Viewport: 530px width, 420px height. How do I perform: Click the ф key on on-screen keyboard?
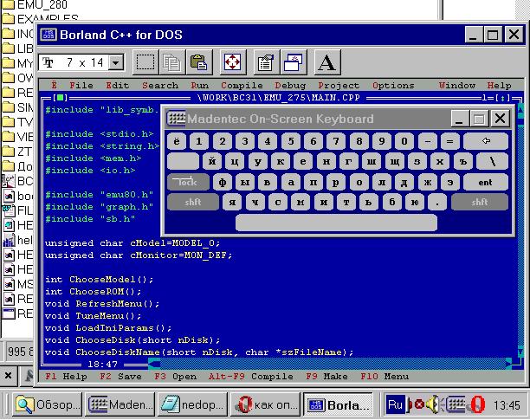223,182
